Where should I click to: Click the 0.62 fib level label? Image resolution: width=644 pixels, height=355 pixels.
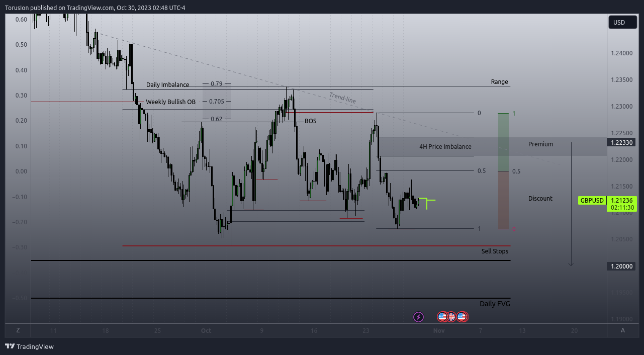click(x=217, y=119)
